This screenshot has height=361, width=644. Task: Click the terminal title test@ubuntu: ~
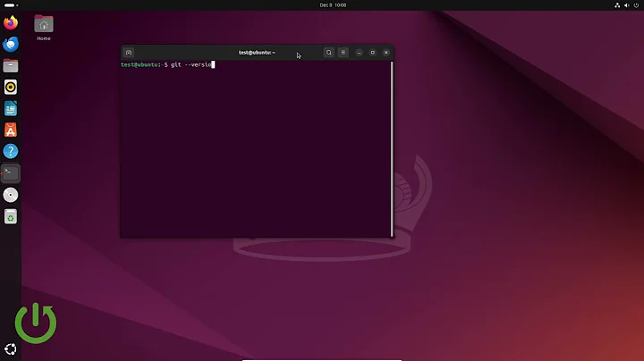(257, 53)
